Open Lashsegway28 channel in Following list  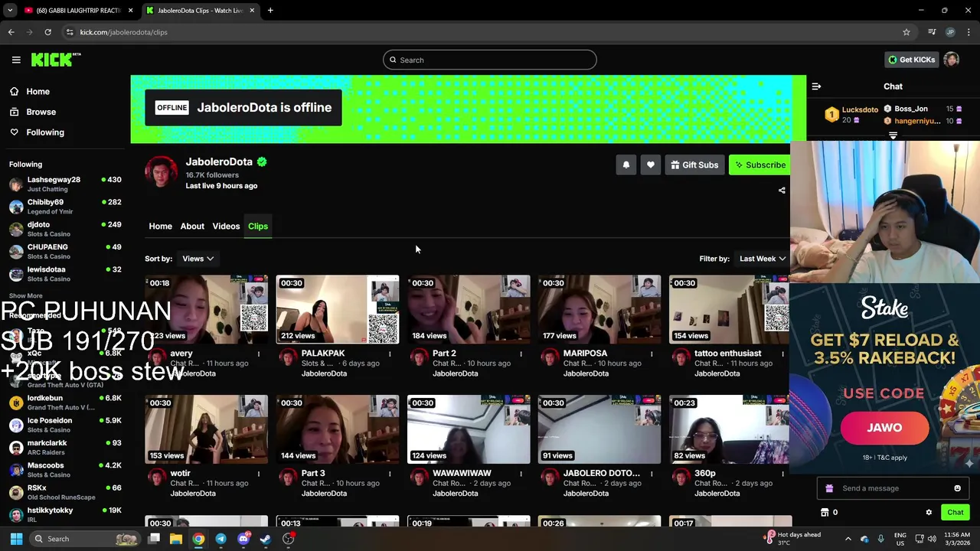[x=64, y=184]
